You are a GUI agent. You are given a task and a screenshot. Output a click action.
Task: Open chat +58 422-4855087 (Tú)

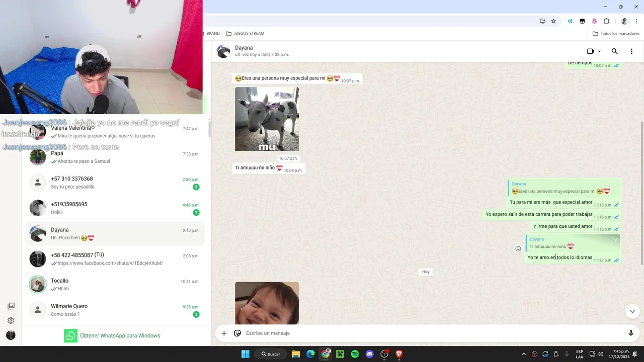(x=115, y=259)
